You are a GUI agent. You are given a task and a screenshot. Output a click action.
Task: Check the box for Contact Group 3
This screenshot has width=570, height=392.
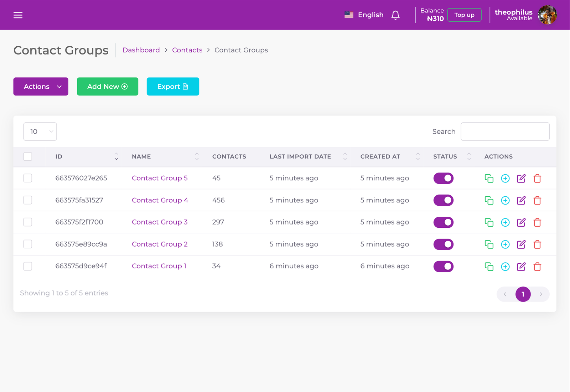point(28,222)
